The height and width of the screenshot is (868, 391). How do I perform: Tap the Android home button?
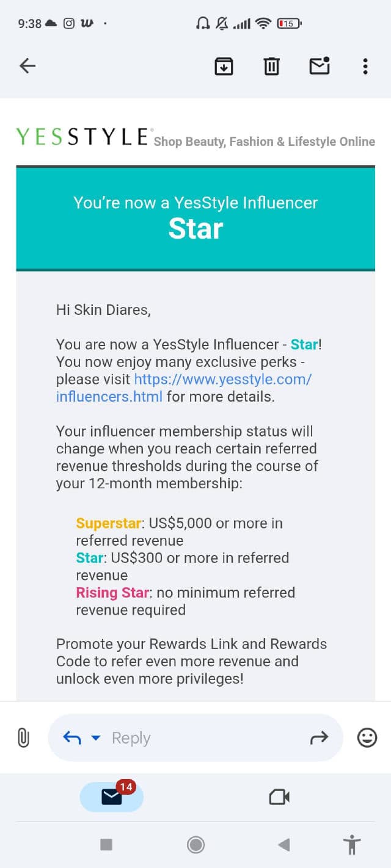(195, 845)
